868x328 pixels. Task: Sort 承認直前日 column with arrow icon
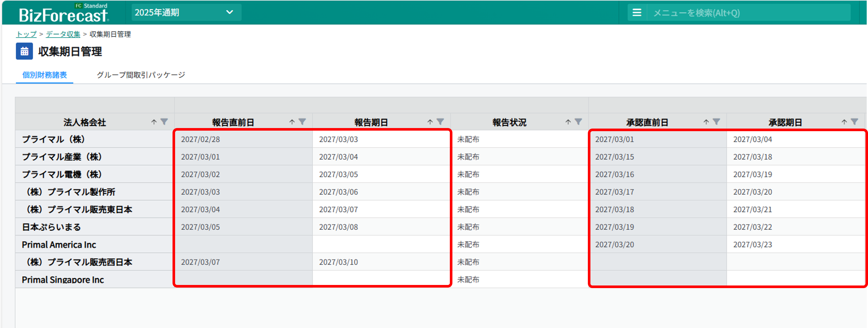click(x=706, y=122)
